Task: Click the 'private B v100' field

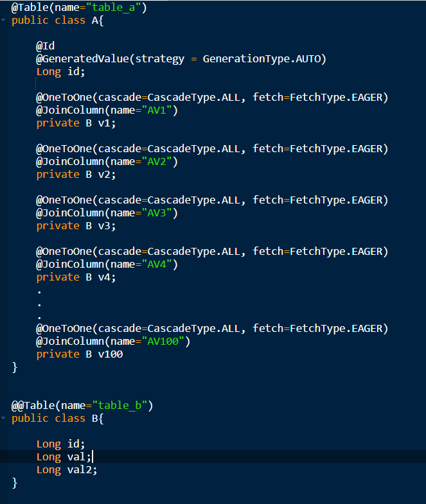Action: (80, 354)
